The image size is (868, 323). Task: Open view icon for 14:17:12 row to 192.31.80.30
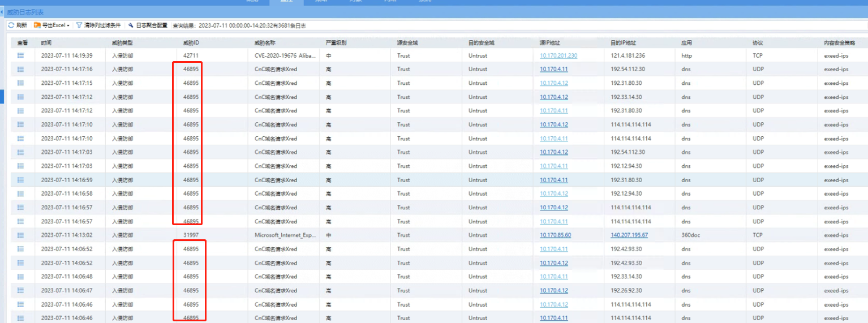20,111
